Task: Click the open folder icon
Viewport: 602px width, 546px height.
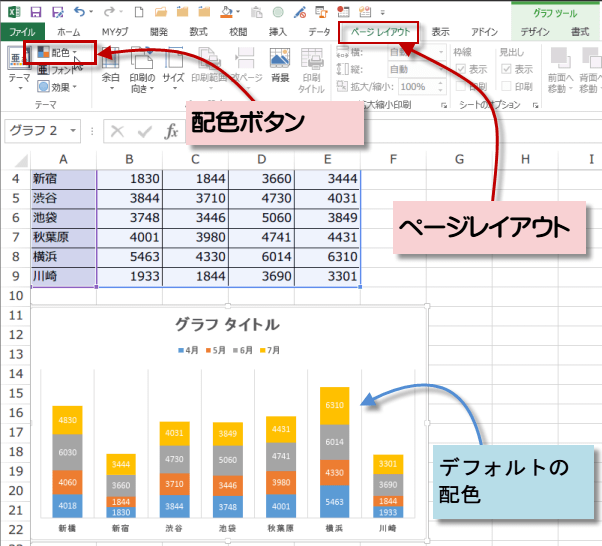Action: [x=161, y=12]
